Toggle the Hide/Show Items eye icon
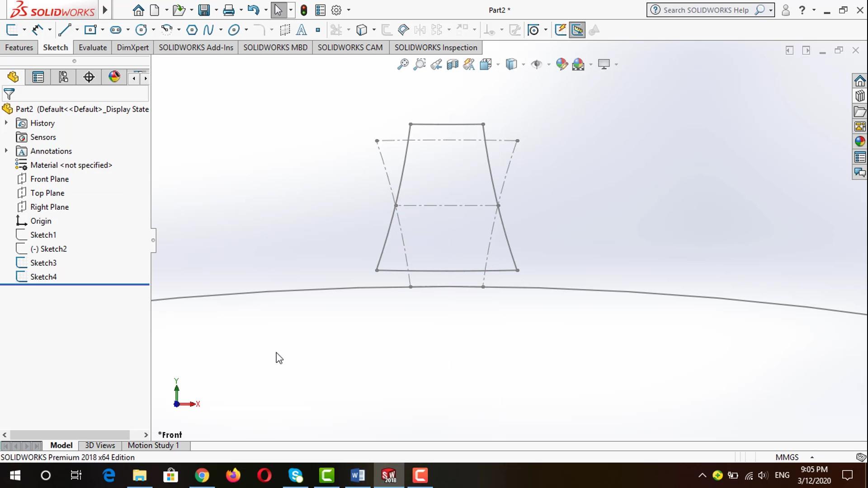 [x=536, y=64]
